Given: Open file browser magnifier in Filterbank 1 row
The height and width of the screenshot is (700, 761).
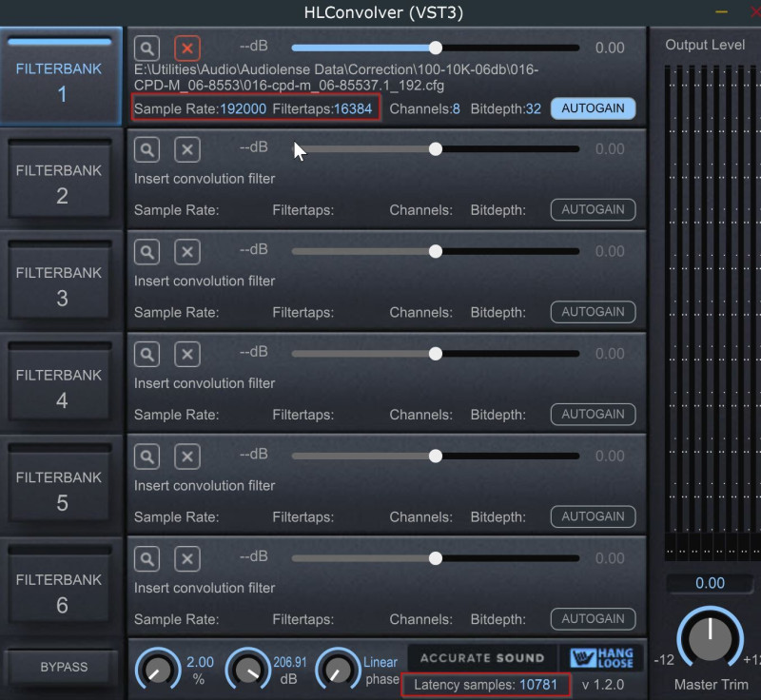Looking at the screenshot, I should pos(147,48).
